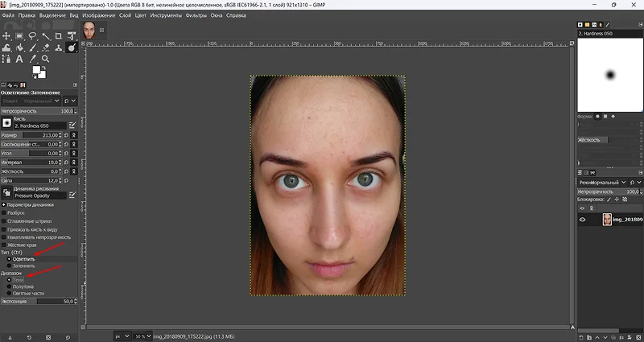The height and width of the screenshot is (342, 644).
Task: Open the Выделение menu
Action: click(52, 15)
